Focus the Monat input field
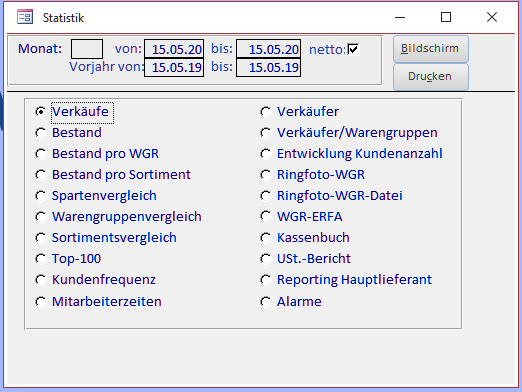Viewport: 522px width, 392px height. pyautogui.click(x=87, y=49)
